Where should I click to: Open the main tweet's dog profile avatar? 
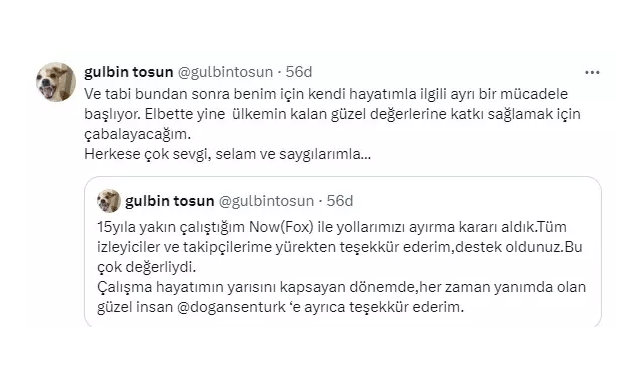56,82
